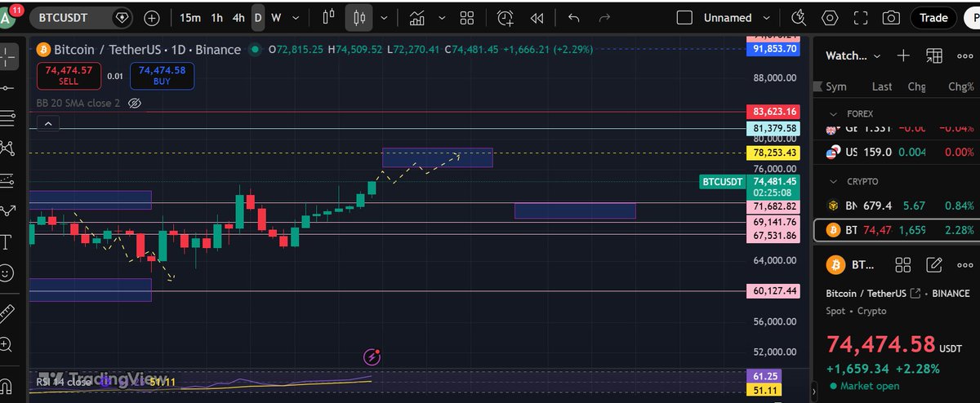Image resolution: width=980 pixels, height=403 pixels.
Task: Add note using the edit pencil icon
Action: tap(934, 264)
